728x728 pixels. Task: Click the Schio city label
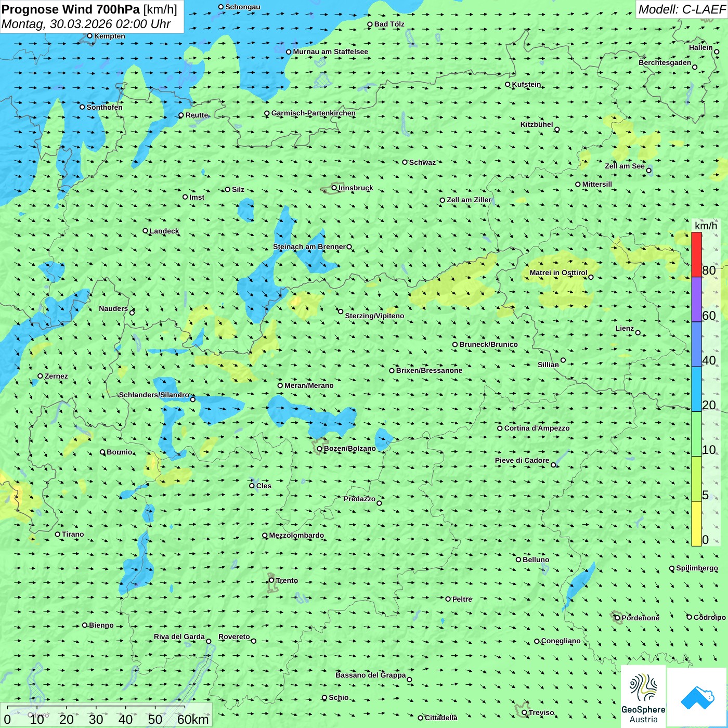(339, 697)
